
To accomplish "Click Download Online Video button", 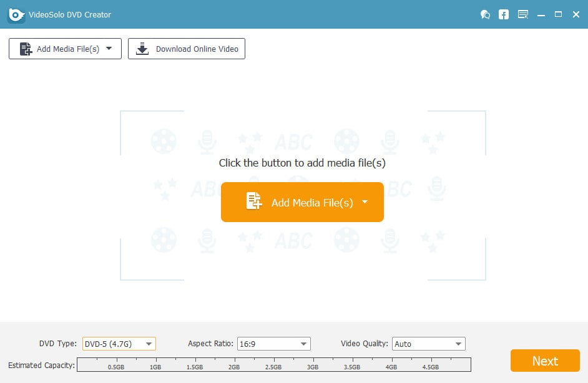I will (x=187, y=49).
